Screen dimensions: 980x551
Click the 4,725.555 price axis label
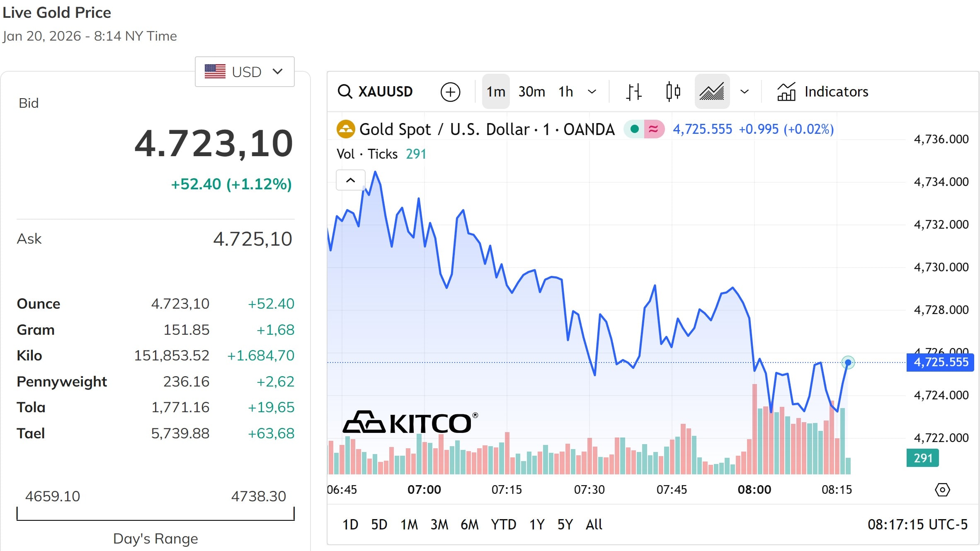click(x=940, y=362)
